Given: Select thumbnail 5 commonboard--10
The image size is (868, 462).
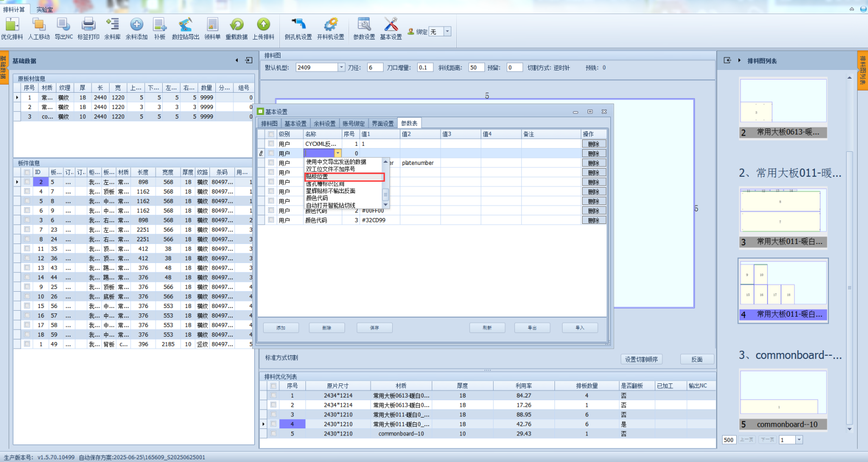Looking at the screenshot, I should pyautogui.click(x=783, y=400).
